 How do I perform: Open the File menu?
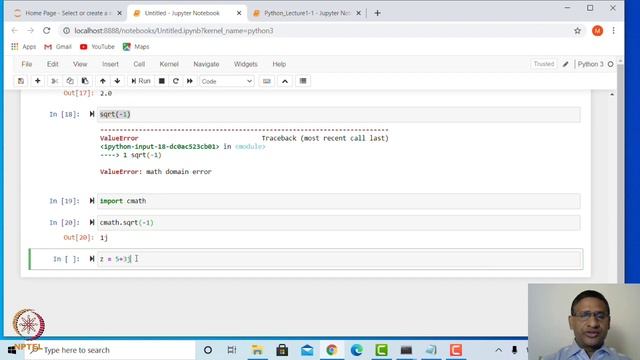click(27, 64)
